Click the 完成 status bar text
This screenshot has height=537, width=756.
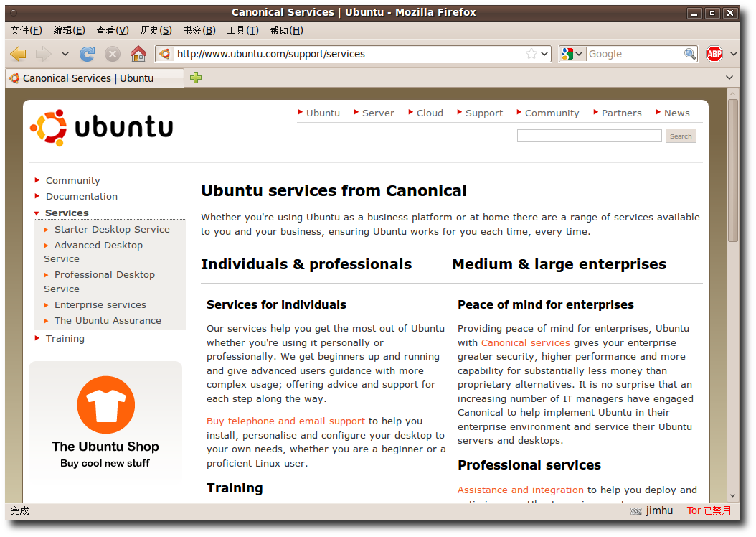tap(20, 510)
